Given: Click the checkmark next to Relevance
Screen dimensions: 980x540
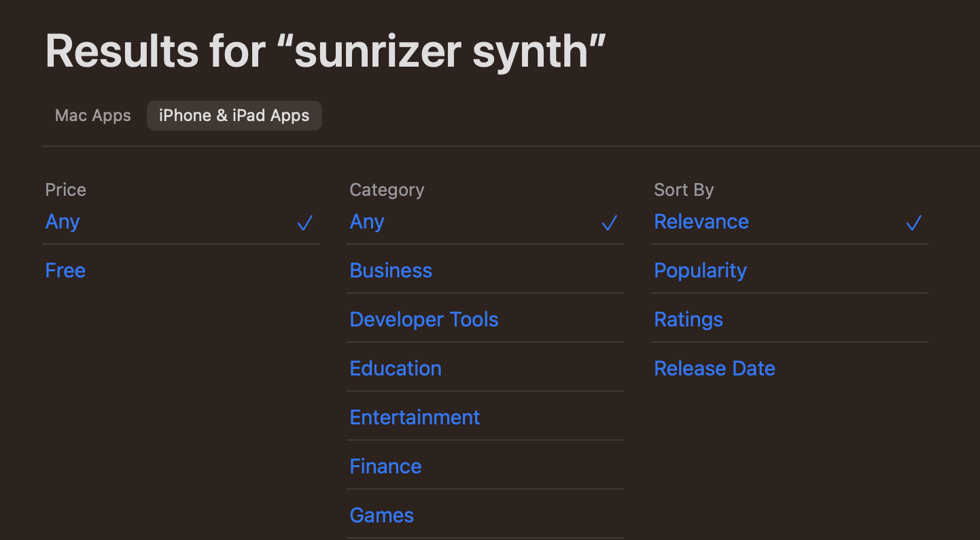Looking at the screenshot, I should tap(913, 223).
